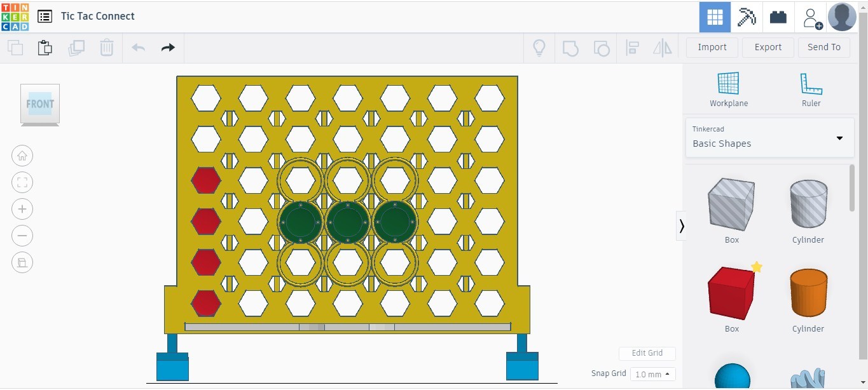Click the Paste clipboard icon
The image size is (868, 390).
45,48
